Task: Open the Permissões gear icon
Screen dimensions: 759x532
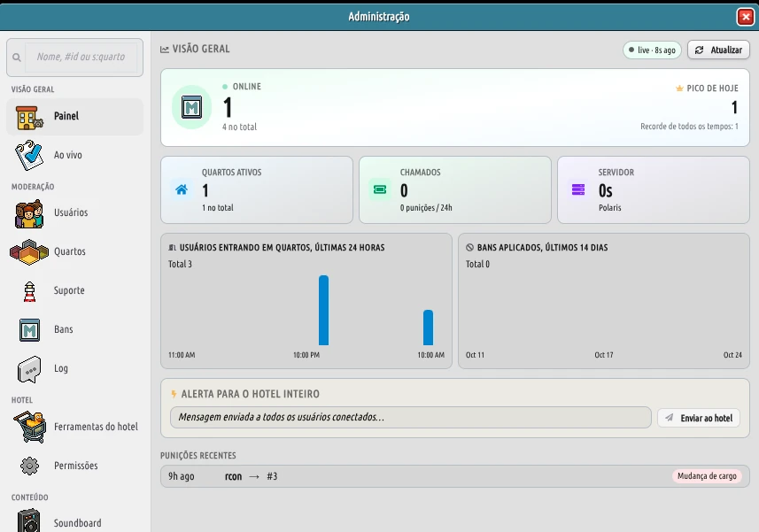Action: coord(29,466)
